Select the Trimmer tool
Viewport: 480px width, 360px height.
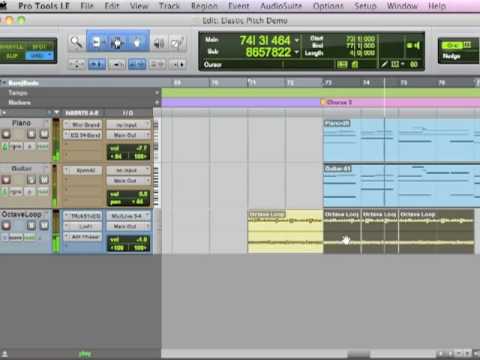[97, 42]
